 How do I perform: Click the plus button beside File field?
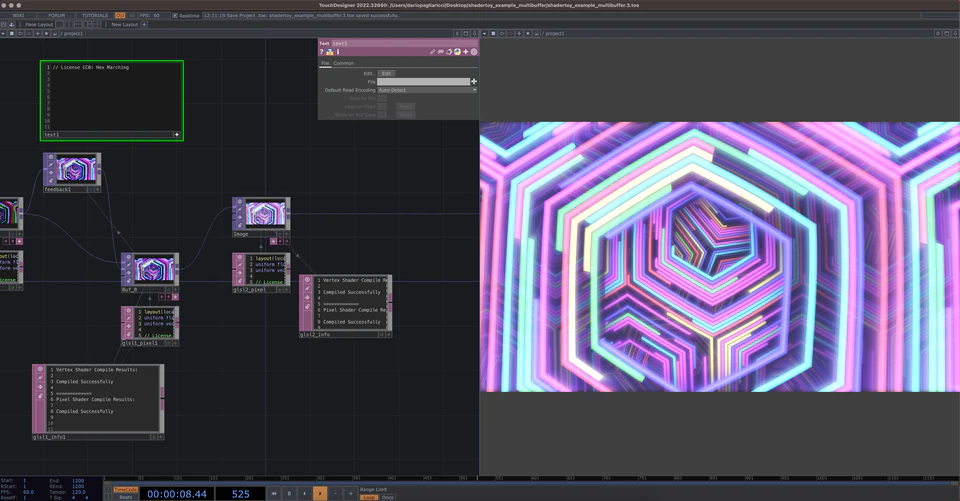click(474, 81)
